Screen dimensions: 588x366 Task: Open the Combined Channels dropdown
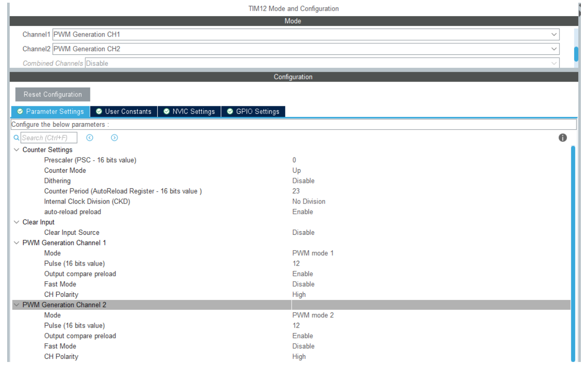click(x=554, y=63)
